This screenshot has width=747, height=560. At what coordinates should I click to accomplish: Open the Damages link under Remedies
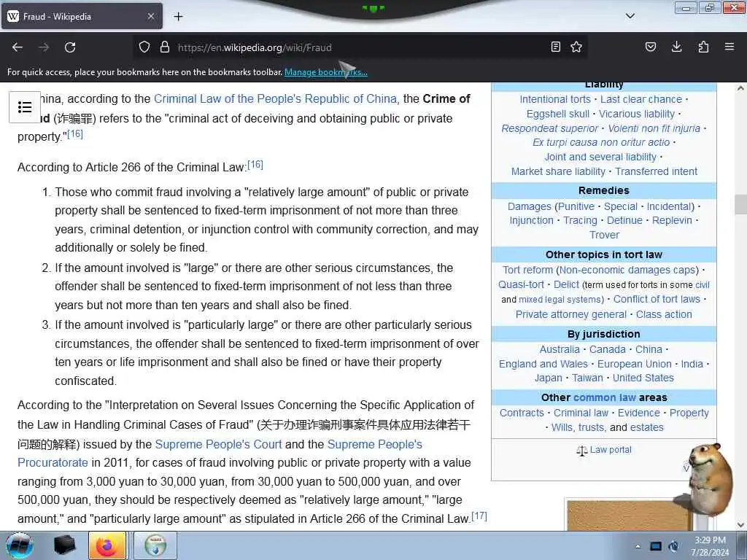point(530,206)
